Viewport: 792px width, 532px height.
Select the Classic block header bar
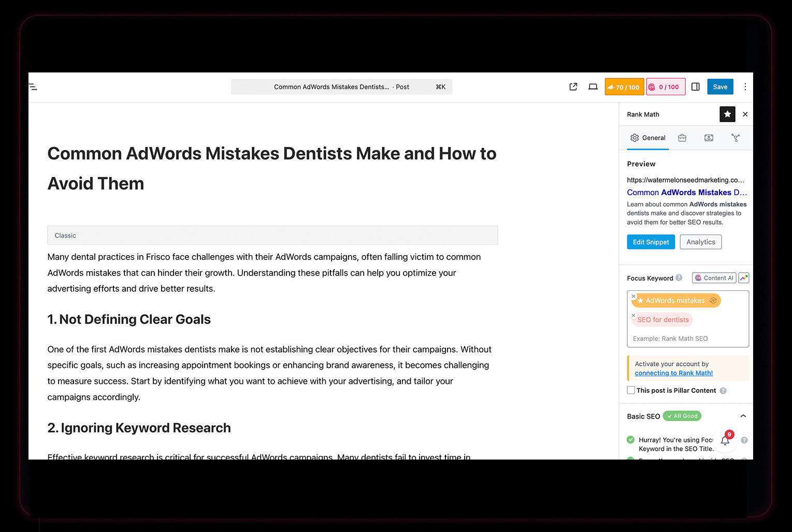pyautogui.click(x=272, y=235)
